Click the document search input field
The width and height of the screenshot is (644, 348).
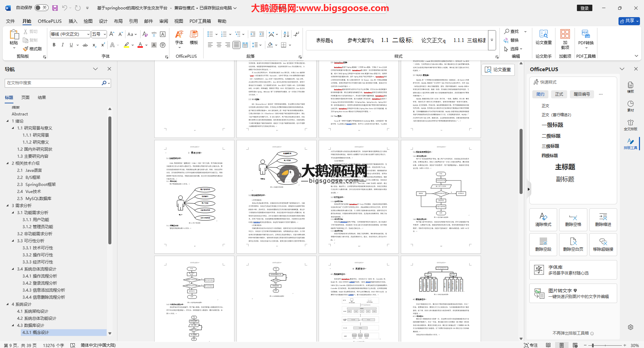point(54,83)
